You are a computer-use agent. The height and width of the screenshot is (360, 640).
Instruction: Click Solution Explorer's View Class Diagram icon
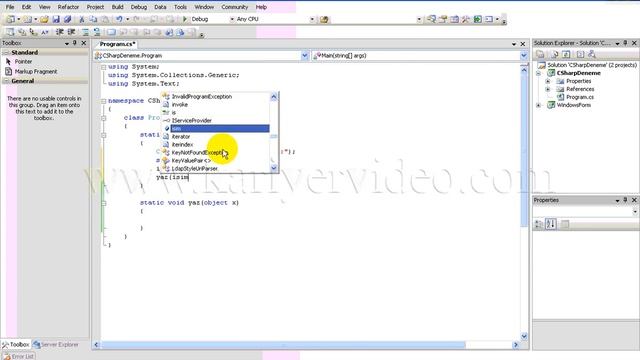tap(592, 54)
